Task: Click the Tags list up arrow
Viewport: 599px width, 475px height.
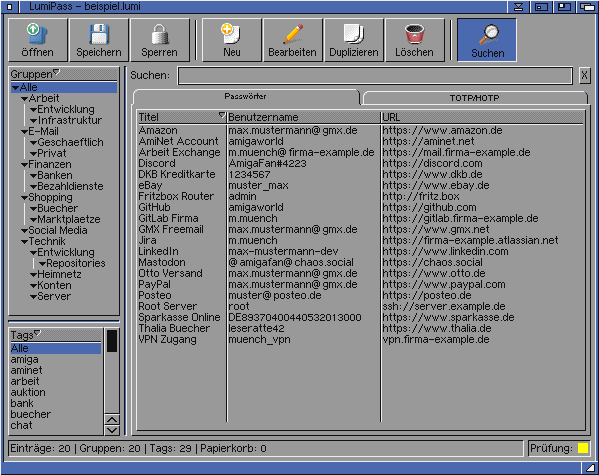Action: coord(112,420)
